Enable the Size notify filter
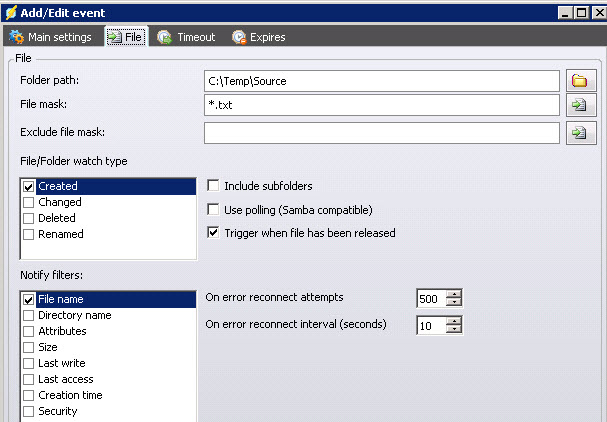This screenshot has width=607, height=422. coord(28,347)
